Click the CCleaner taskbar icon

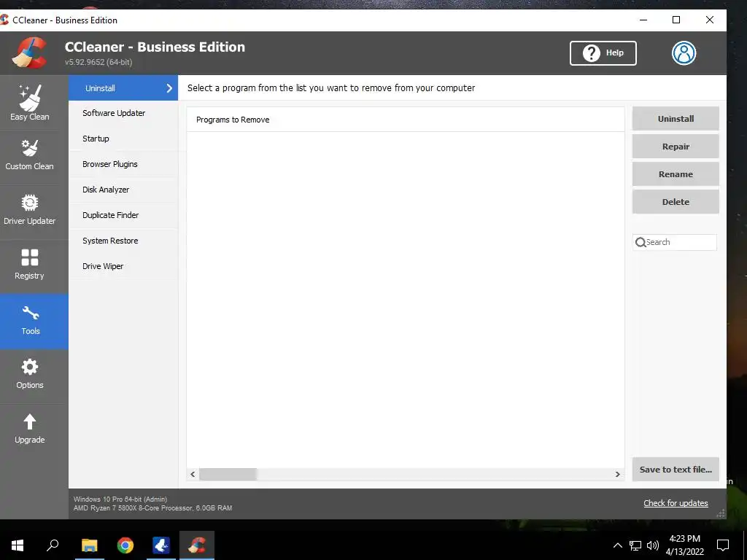(197, 545)
